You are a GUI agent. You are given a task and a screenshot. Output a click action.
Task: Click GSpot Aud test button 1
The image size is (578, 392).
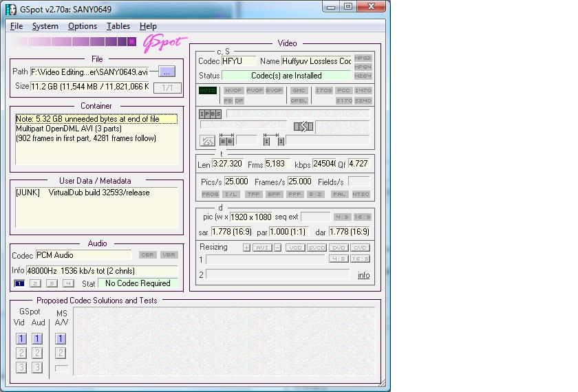tap(37, 338)
